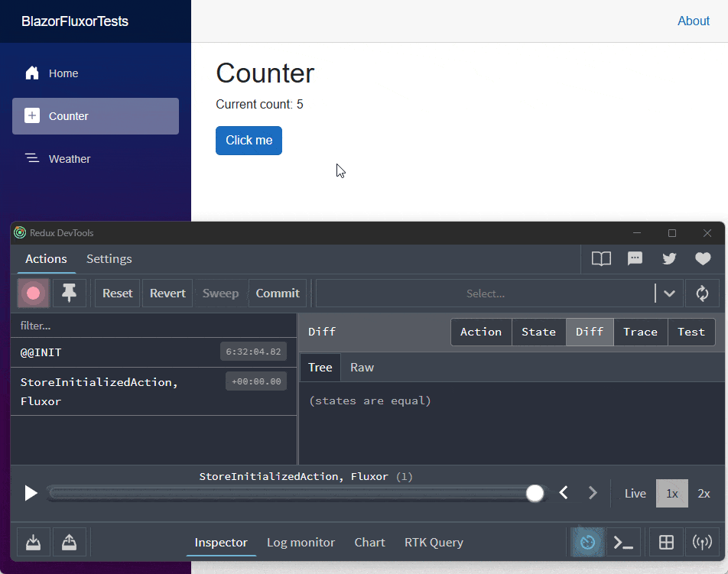Viewport: 728px width, 574px height.
Task: Open the RTK Query monitor tab
Action: pyautogui.click(x=434, y=543)
